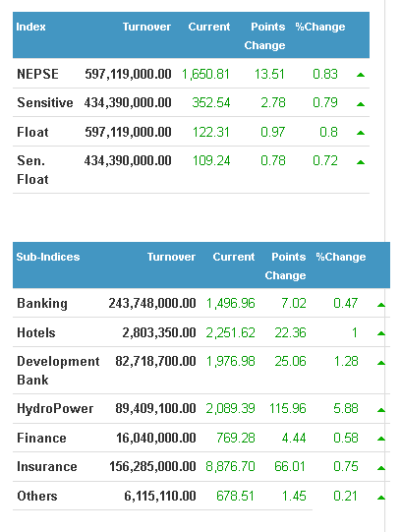
Task: Click the up arrow for Sen. Float
Action: 361,162
